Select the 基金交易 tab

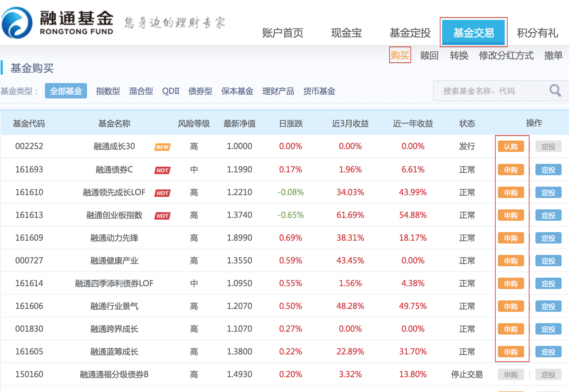click(x=473, y=32)
